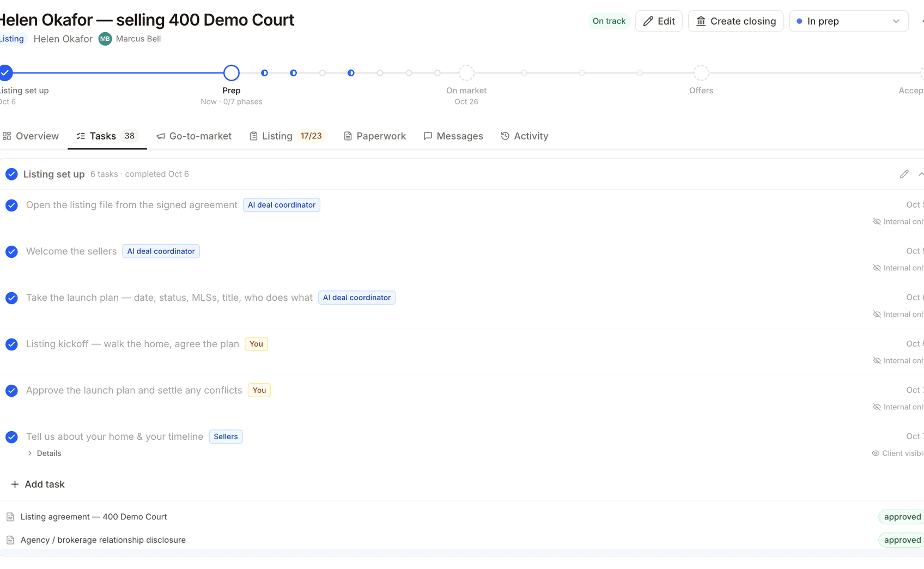This screenshot has height=569, width=924.
Task: Click the plus icon for Add task
Action: pos(15,484)
